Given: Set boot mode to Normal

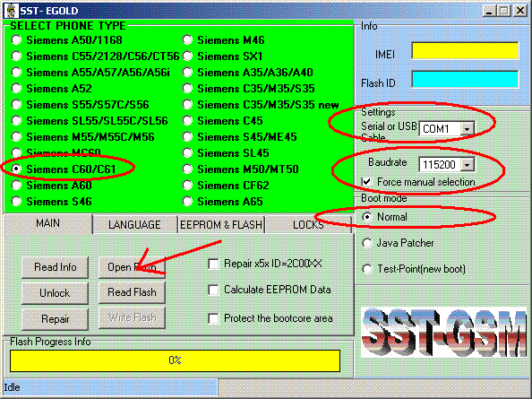Looking at the screenshot, I should (x=367, y=217).
